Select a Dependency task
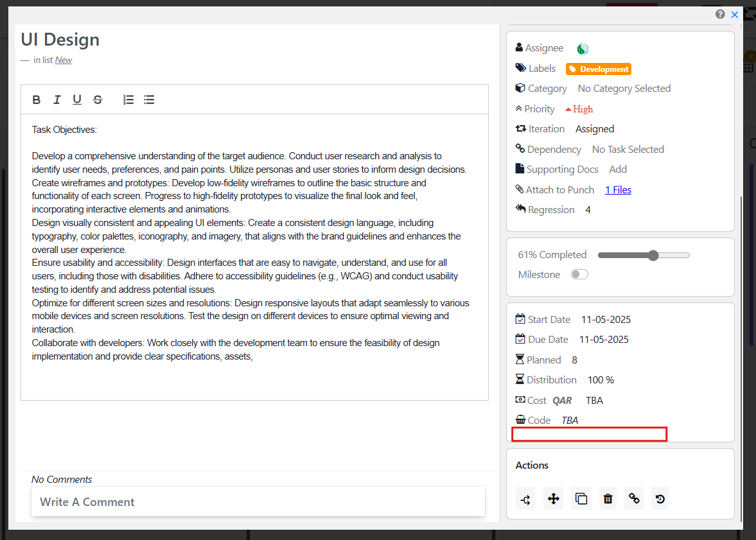Image resolution: width=756 pixels, height=540 pixels. click(x=628, y=150)
